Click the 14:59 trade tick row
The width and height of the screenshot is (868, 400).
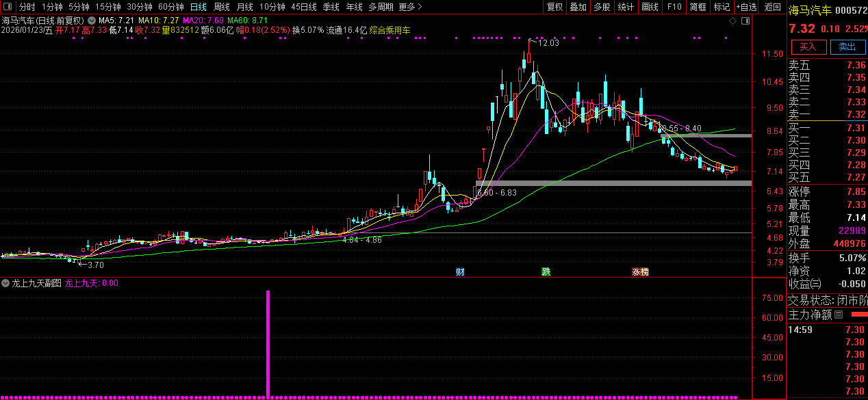coord(828,330)
